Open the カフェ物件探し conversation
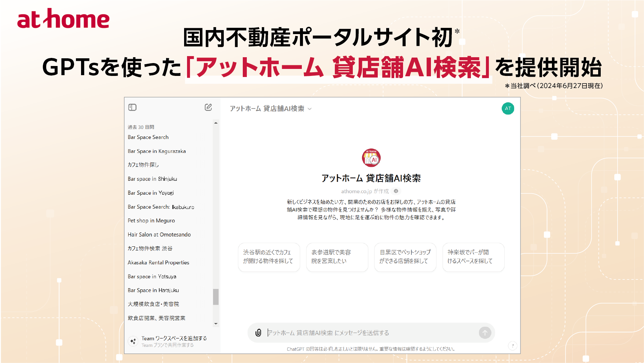 pyautogui.click(x=143, y=165)
